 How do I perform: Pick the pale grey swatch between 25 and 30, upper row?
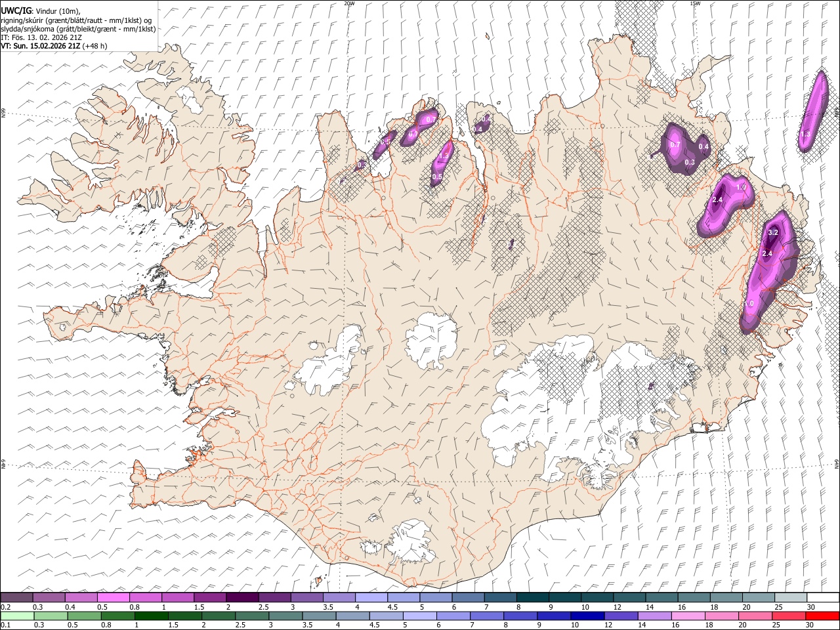[790, 597]
